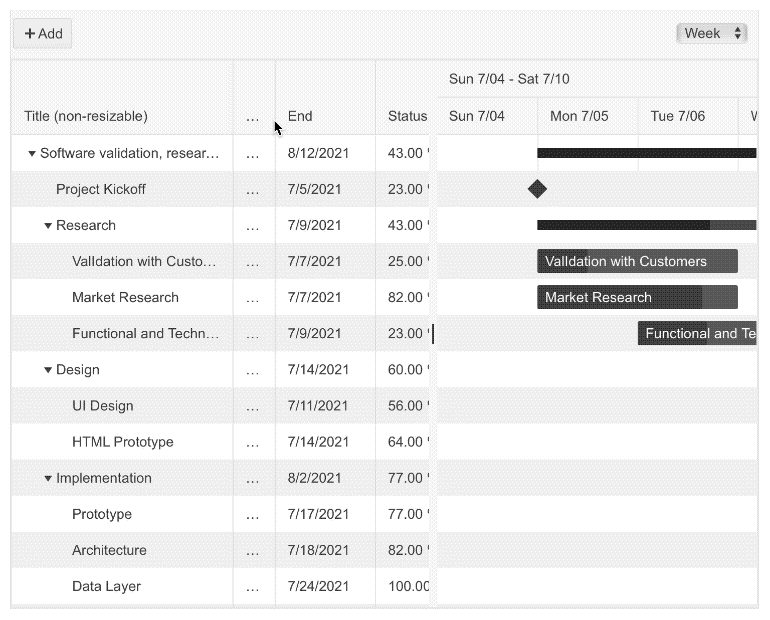Collapse the Design task group
Viewport: 770px width, 620px height.
(48, 370)
